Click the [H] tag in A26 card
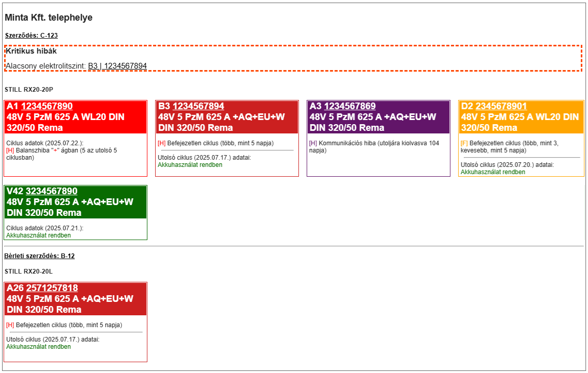The width and height of the screenshot is (588, 373). point(10,325)
